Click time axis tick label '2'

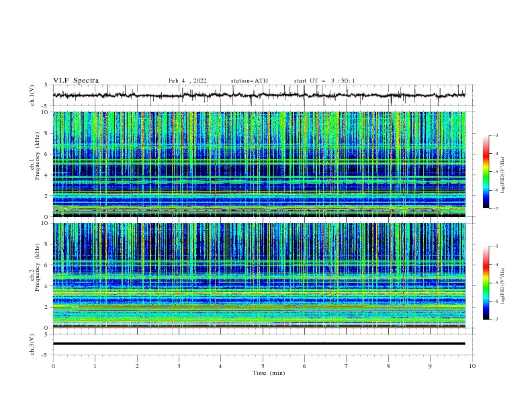[137, 366]
